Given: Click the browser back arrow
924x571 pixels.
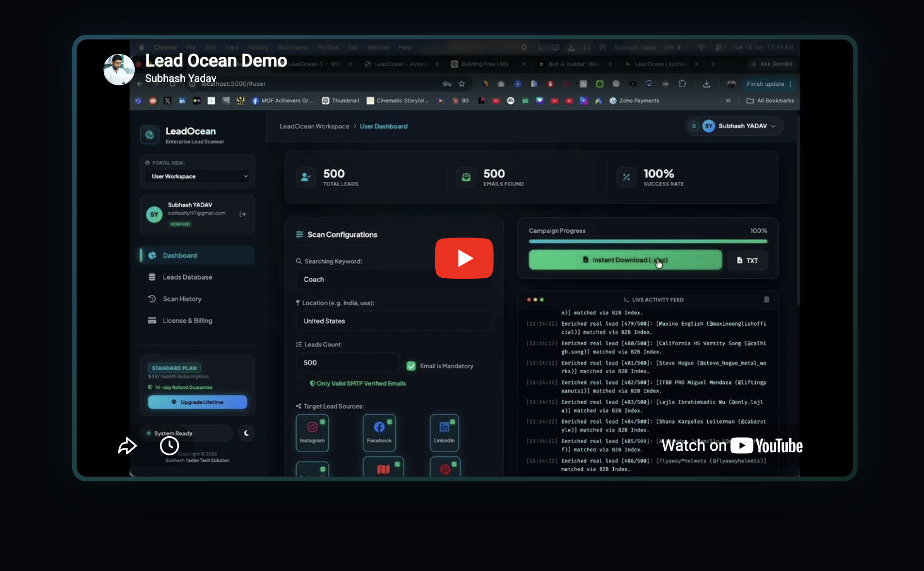Looking at the screenshot, I should [140, 84].
